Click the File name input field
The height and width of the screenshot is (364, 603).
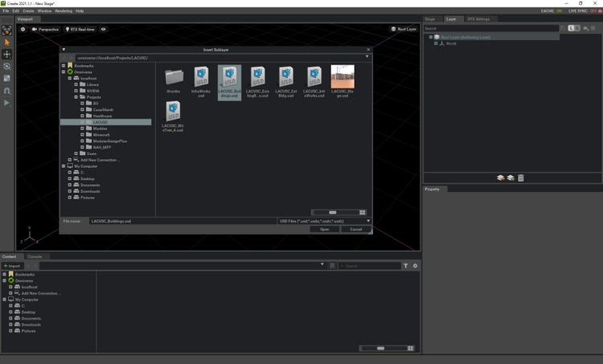pyautogui.click(x=183, y=221)
